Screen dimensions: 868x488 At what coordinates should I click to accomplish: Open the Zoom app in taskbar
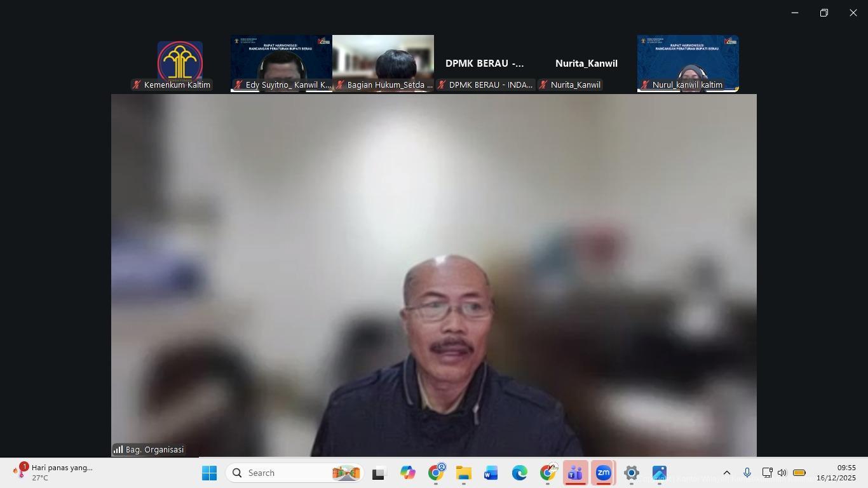point(603,473)
